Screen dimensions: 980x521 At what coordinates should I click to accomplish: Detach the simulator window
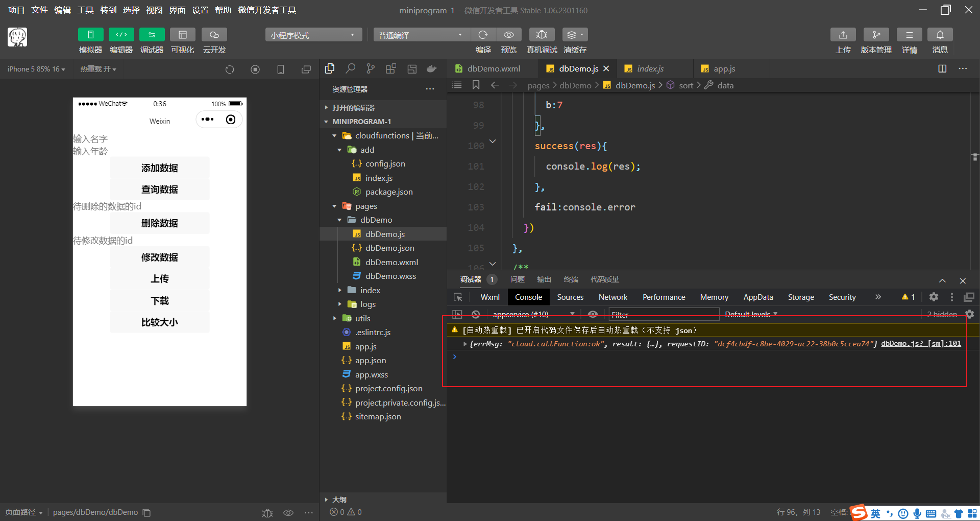pos(306,69)
